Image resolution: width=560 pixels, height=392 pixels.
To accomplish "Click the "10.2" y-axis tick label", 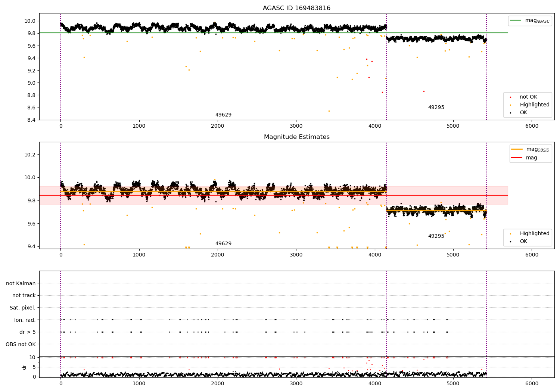I will click(31, 155).
